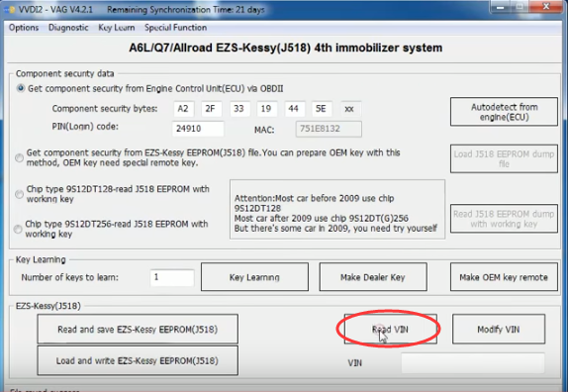The image size is (568, 392).
Task: Click Read and save EZS-Kessy EEPROM(J518)
Action: 138,329
